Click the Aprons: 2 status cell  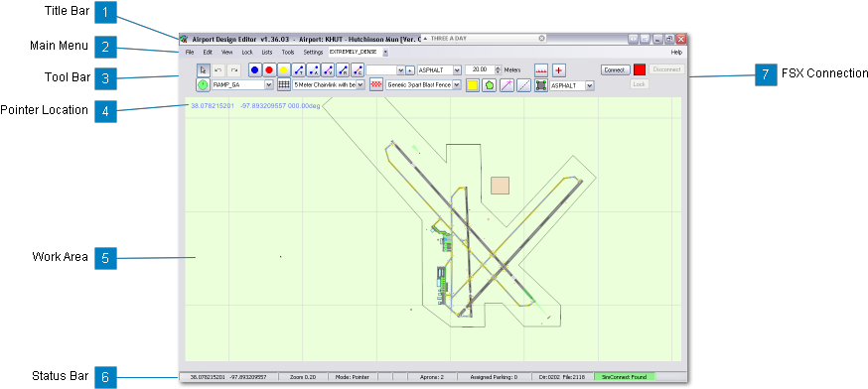coord(432,377)
